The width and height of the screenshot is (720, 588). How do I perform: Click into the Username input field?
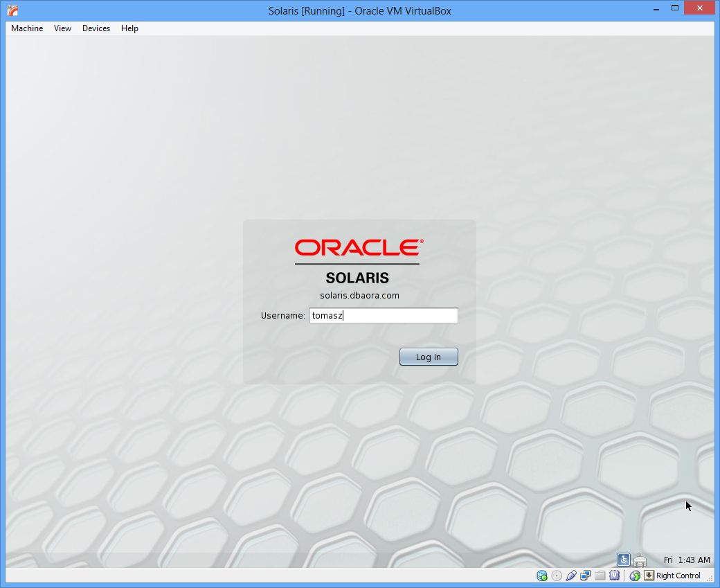pyautogui.click(x=384, y=316)
